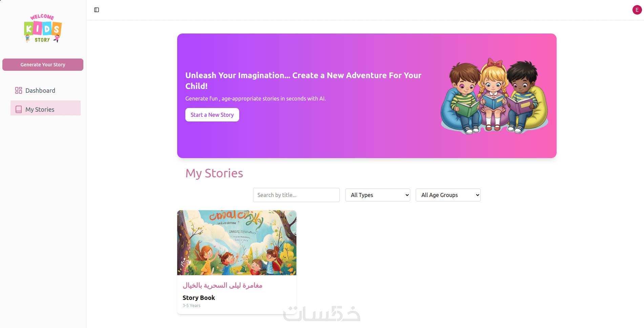Image resolution: width=644 pixels, height=328 pixels.
Task: Click the Dashboard grid icon
Action: [19, 90]
